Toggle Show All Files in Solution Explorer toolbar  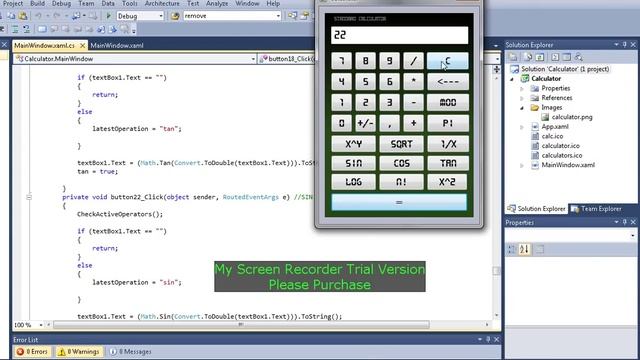528,57
